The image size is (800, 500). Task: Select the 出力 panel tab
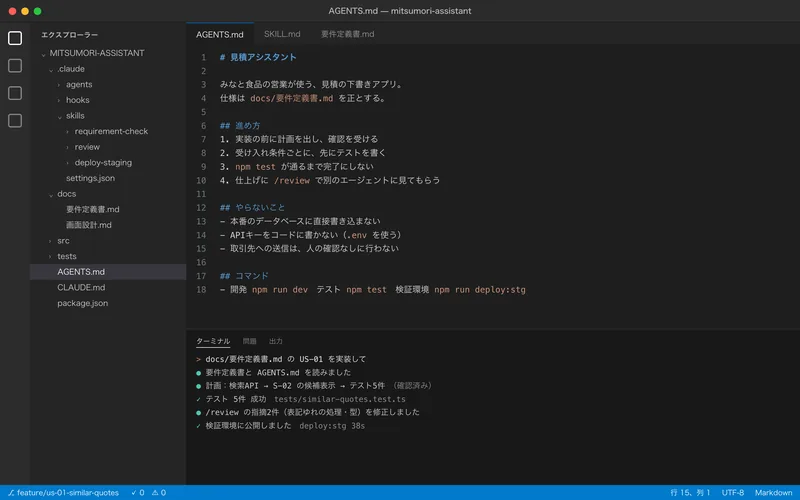click(x=276, y=341)
